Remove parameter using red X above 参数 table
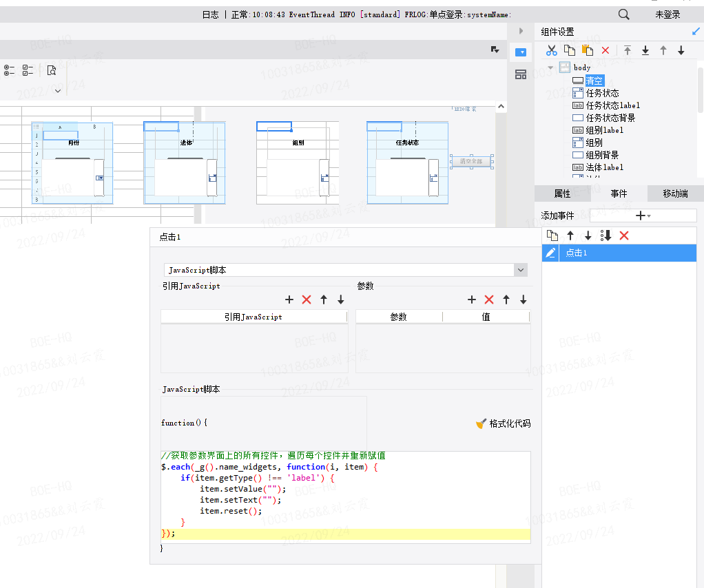Image resolution: width=704 pixels, height=588 pixels. [x=489, y=300]
